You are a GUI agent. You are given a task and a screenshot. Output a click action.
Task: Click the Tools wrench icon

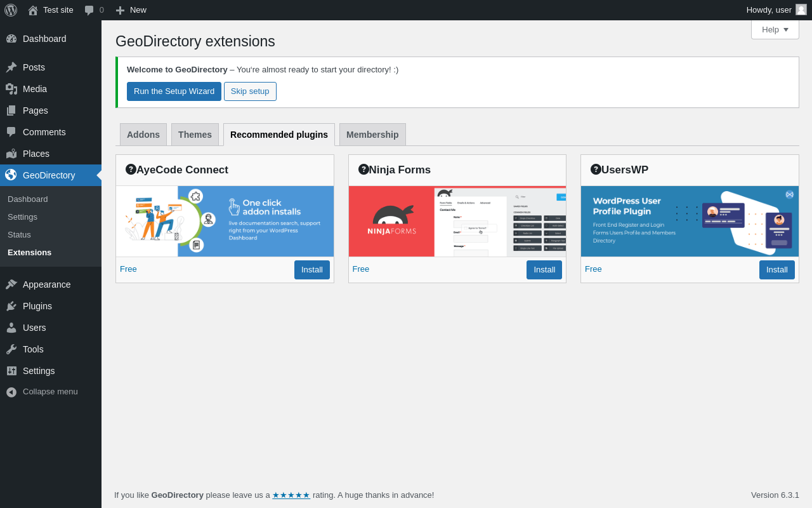pyautogui.click(x=11, y=349)
